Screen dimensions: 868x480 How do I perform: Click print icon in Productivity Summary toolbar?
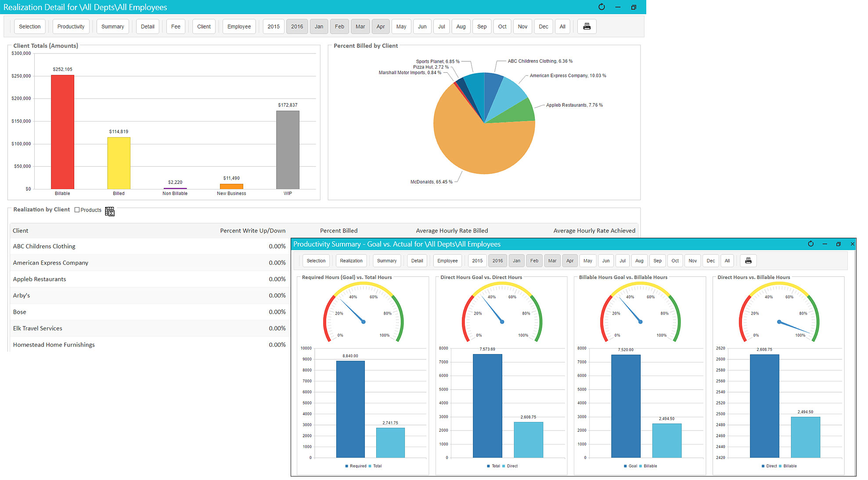748,261
